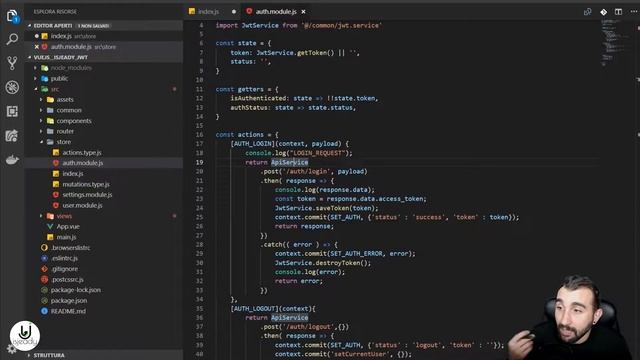Open settings.module.js file

[x=87, y=195]
